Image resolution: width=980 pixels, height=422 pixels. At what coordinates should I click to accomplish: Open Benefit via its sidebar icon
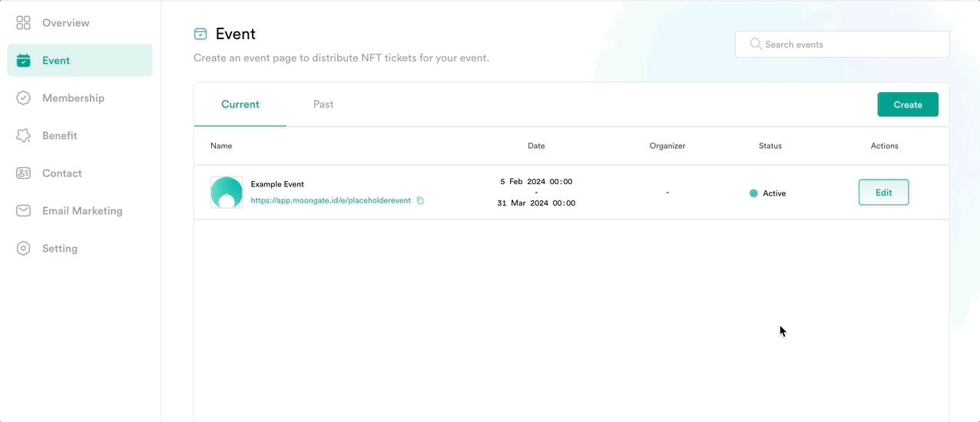pos(23,136)
